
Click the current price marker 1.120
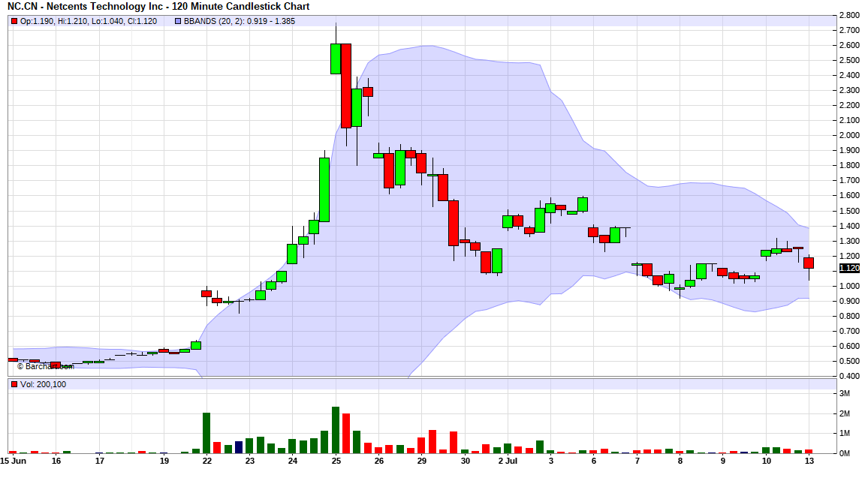849,268
